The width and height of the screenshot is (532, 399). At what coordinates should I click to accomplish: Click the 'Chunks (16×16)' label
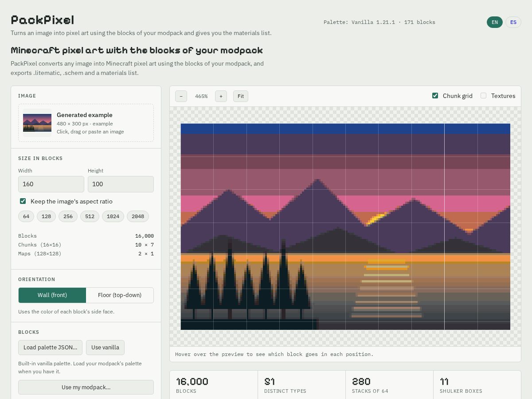point(40,245)
